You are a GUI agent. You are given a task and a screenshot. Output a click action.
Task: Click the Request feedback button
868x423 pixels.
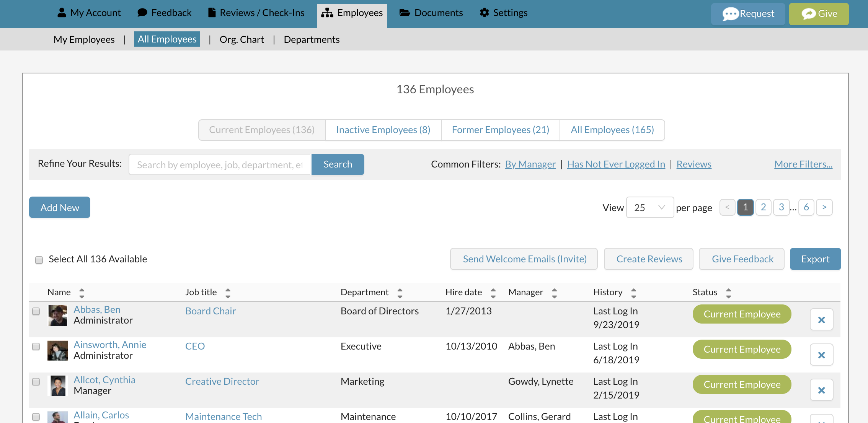(748, 14)
